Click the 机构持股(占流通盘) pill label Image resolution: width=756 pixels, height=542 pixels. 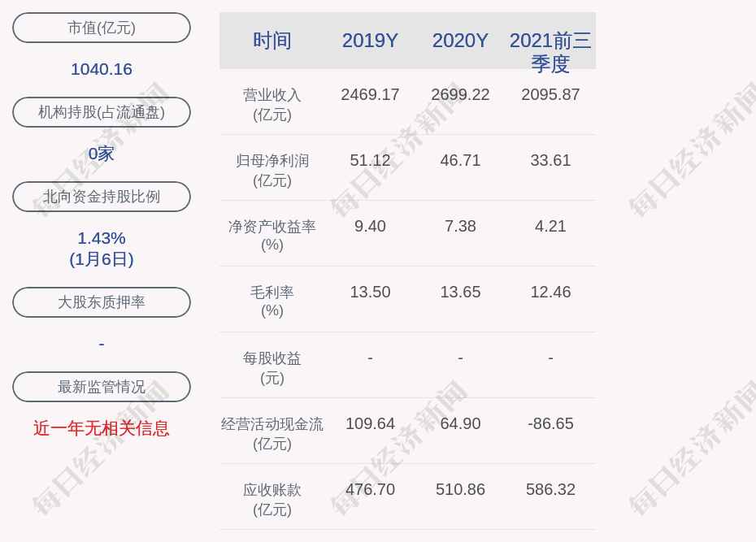[102, 112]
